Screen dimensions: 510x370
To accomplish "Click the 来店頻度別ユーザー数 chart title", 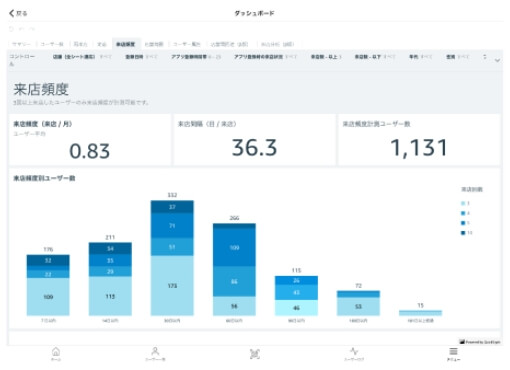I will tap(44, 178).
